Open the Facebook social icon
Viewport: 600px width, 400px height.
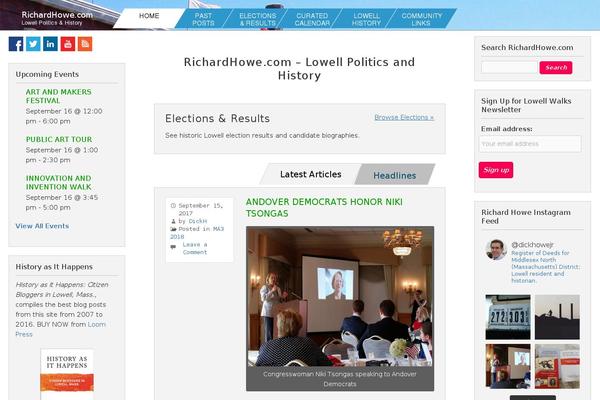[16, 44]
